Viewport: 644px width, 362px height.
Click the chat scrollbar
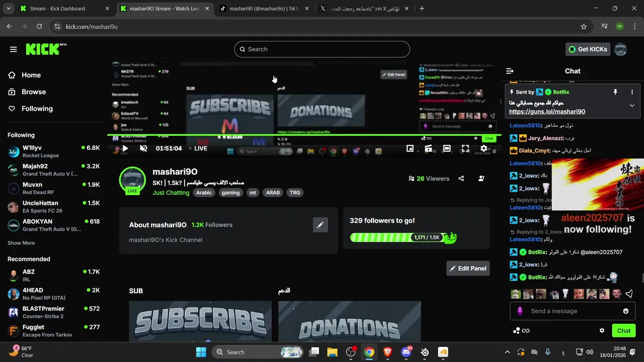click(642, 279)
